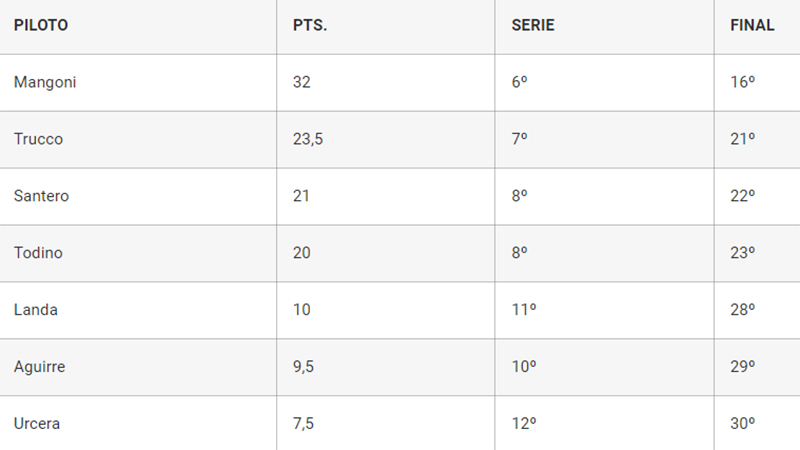The image size is (800, 450).
Task: Select Urcera's 12º serie position
Action: coord(524,424)
